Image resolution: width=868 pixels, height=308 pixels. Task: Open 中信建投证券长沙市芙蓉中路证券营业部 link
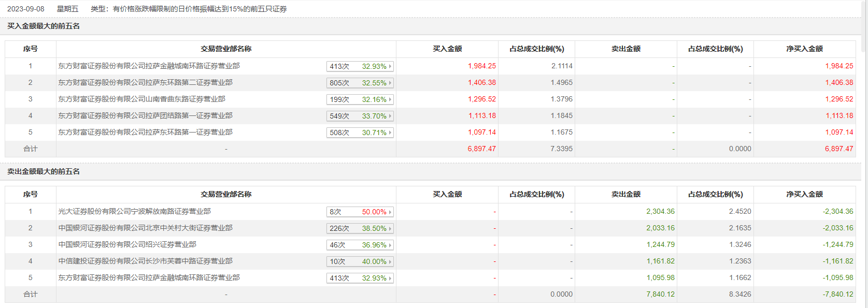[x=145, y=261]
